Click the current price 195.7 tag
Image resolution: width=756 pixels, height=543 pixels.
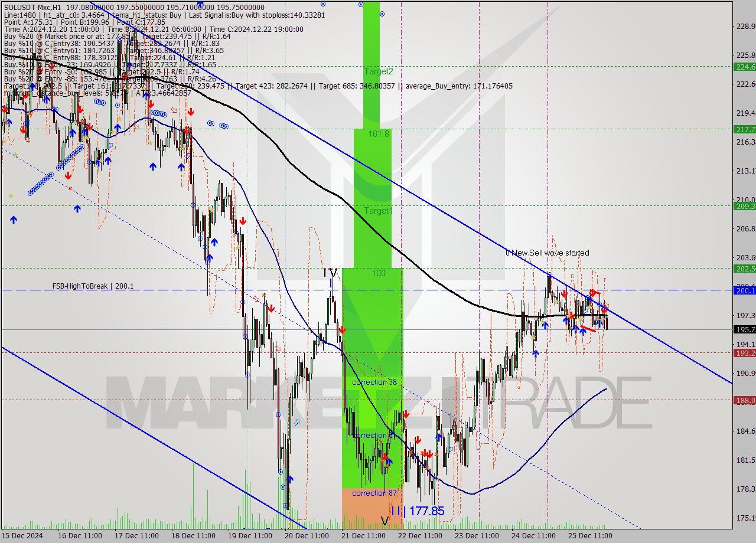click(744, 329)
